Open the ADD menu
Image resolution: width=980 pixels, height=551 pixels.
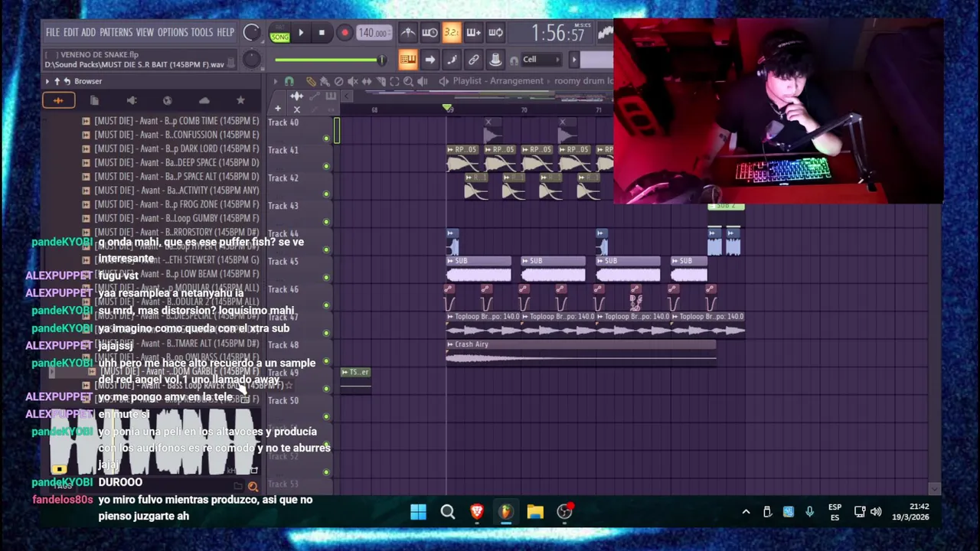pos(88,33)
